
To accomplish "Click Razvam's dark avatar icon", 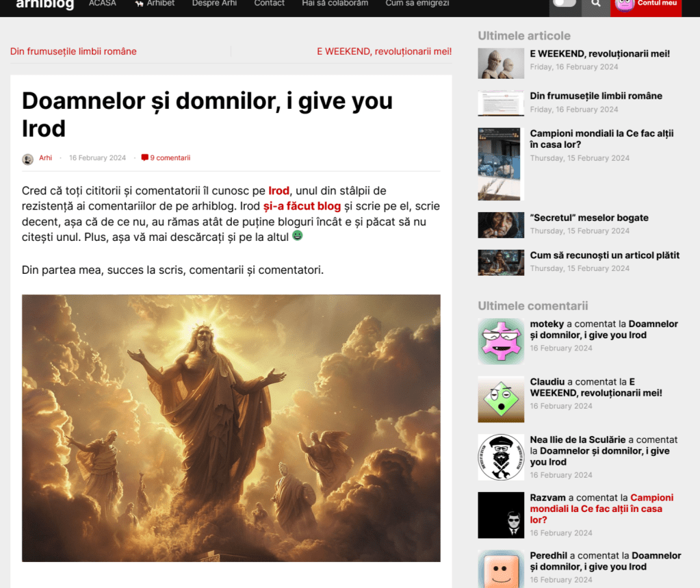I will click(x=501, y=515).
